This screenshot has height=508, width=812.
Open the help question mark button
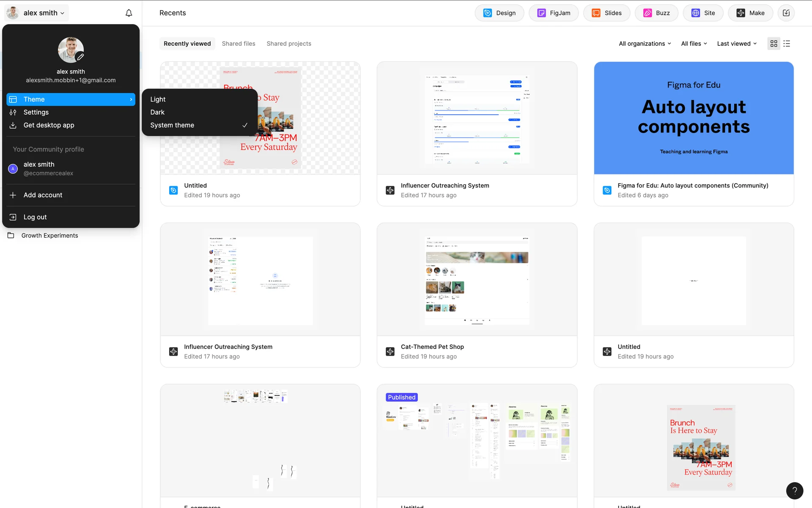(x=794, y=491)
